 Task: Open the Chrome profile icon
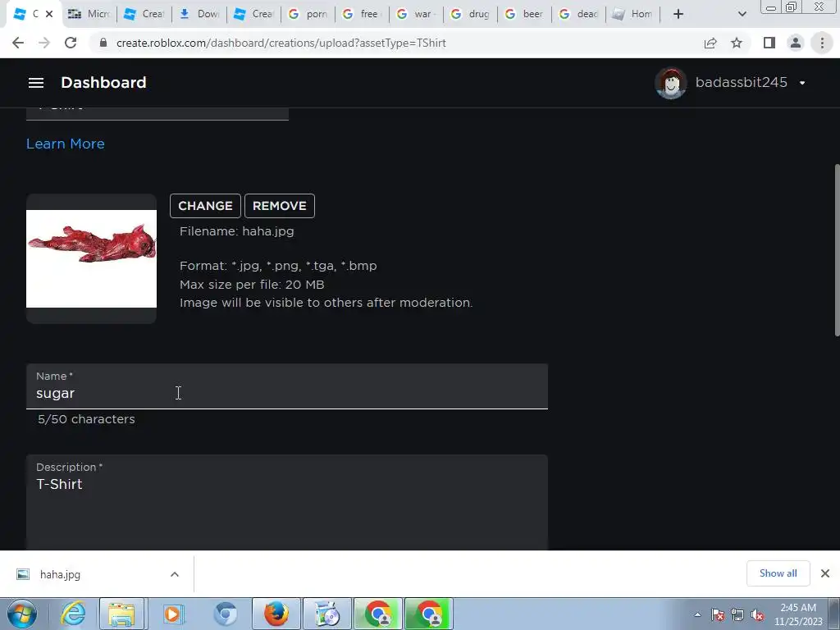pos(796,43)
